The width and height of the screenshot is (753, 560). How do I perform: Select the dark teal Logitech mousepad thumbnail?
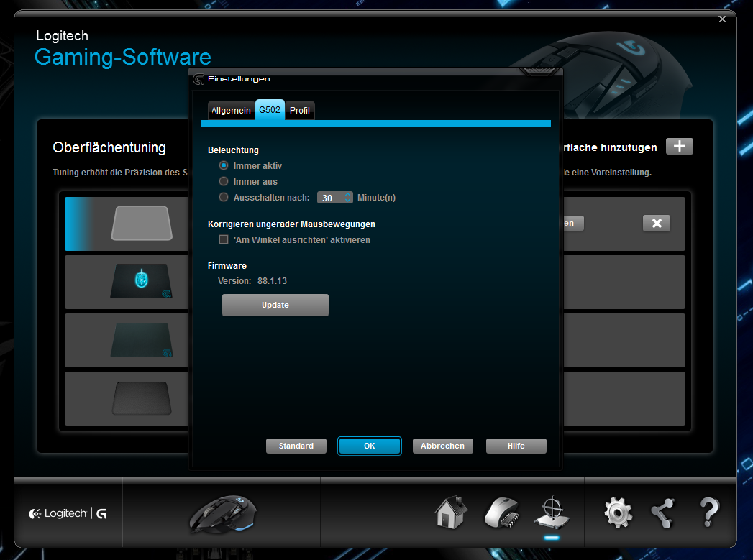[142, 340]
